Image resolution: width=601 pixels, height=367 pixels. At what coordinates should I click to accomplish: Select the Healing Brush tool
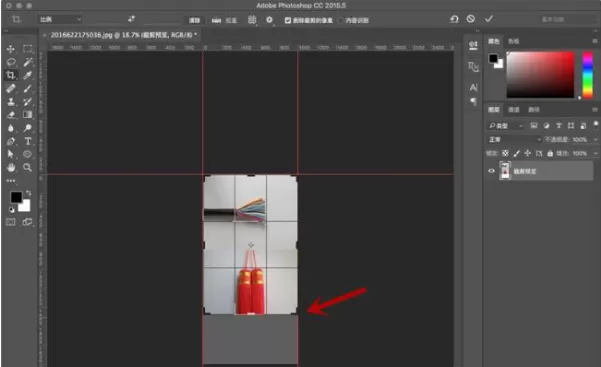(x=11, y=88)
